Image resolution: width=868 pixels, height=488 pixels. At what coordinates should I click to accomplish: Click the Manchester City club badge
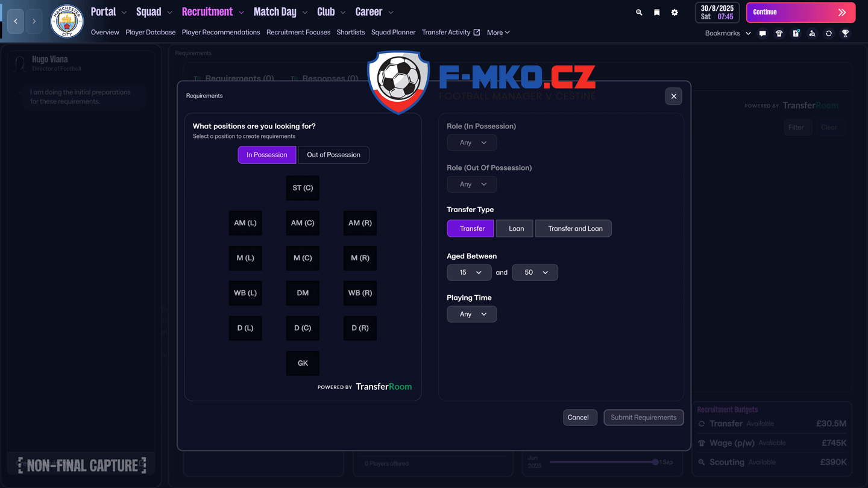(x=67, y=21)
